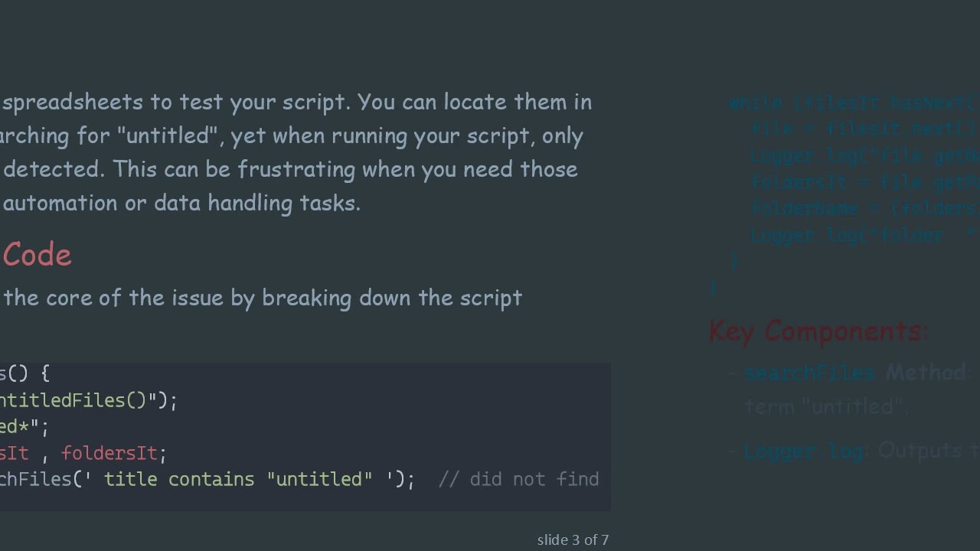Click the line 'detected. This can be frustrating'

pos(290,170)
